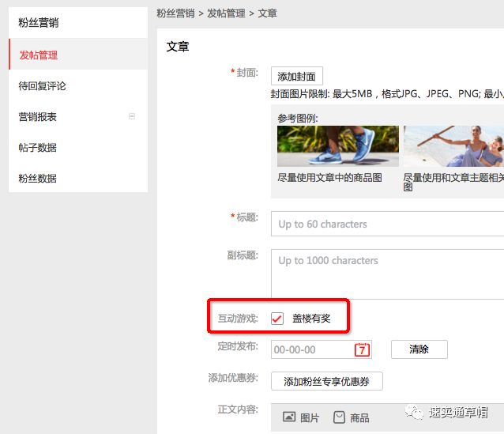Viewport: 504px width, 434px height.
Task: Expand the 营销报表 submenu toggle icon
Action: tap(132, 116)
